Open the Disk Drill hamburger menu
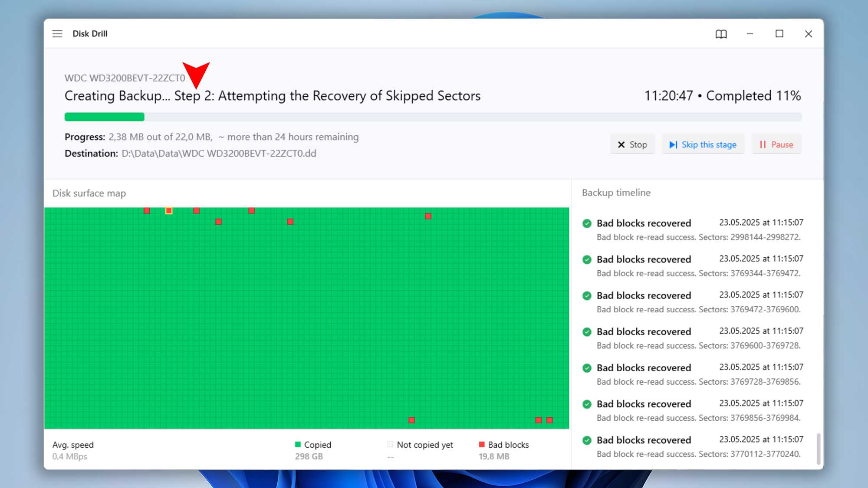This screenshot has height=488, width=868. click(57, 34)
